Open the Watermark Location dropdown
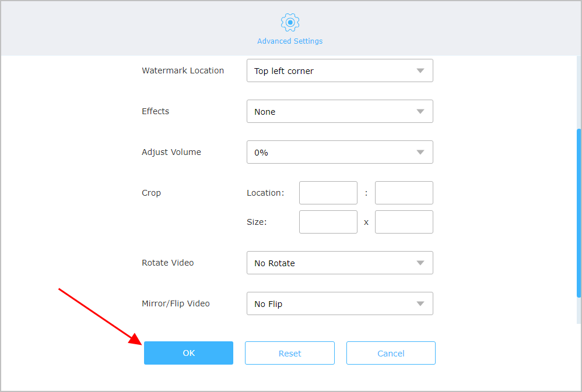Screen dimensions: 582x392 point(339,70)
